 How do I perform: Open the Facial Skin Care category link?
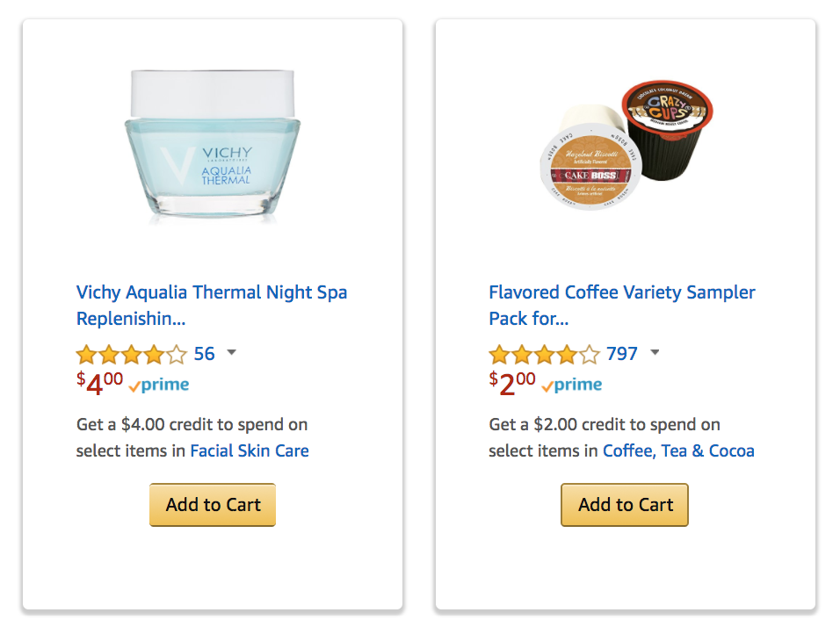click(250, 450)
